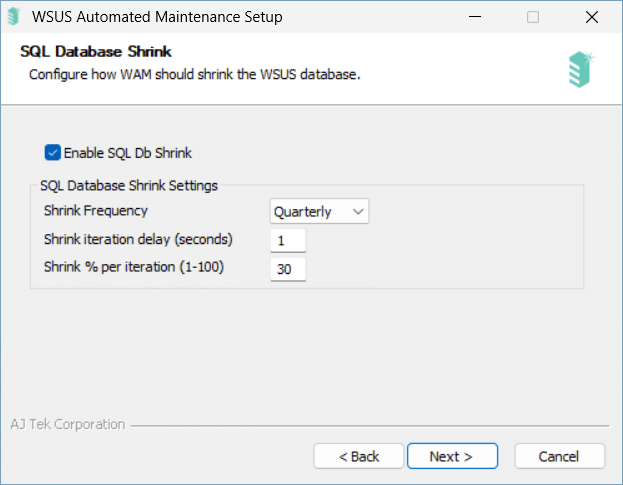The image size is (623, 485).
Task: Click the AJ Tek Corporation text
Action: tap(68, 424)
